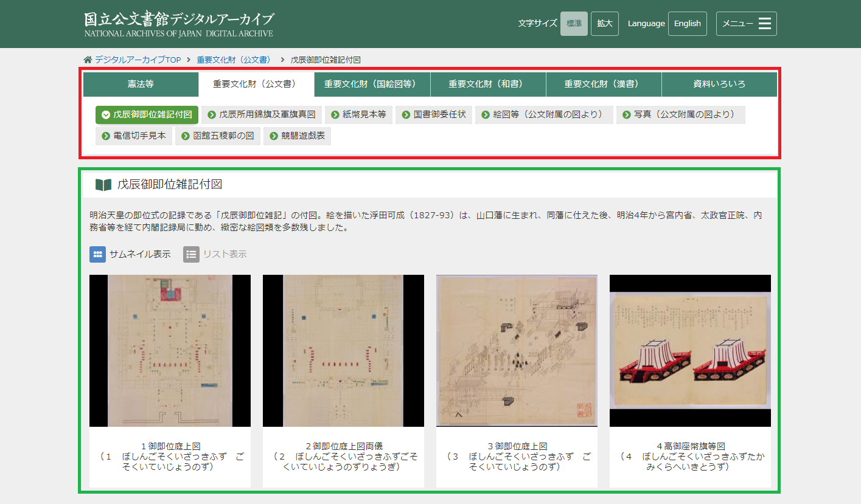Image resolution: width=861 pixels, height=504 pixels.
Task: Open thumbnail of 4 高御座幣旗等図
Action: (x=690, y=351)
